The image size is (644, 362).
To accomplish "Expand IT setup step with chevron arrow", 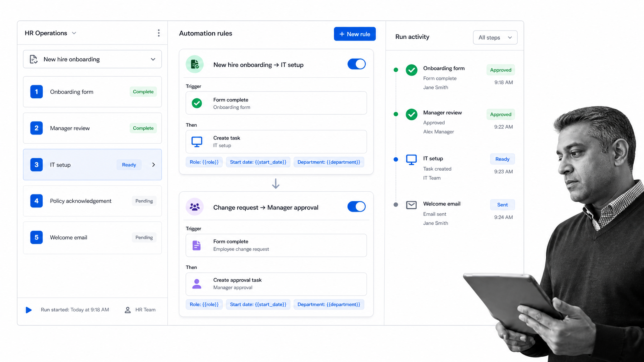I will point(153,165).
